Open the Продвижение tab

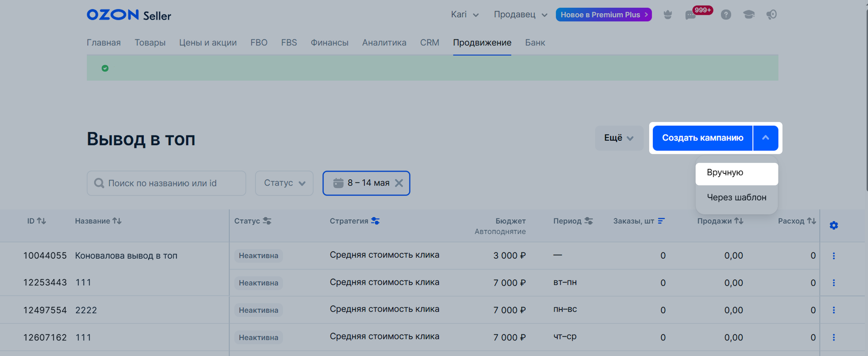click(482, 43)
